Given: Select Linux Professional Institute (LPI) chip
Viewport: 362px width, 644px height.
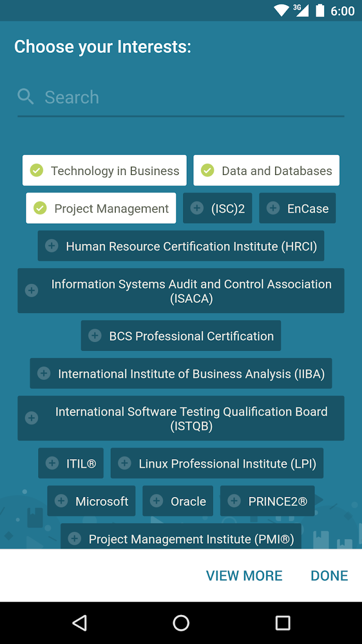Looking at the screenshot, I should (x=217, y=463).
